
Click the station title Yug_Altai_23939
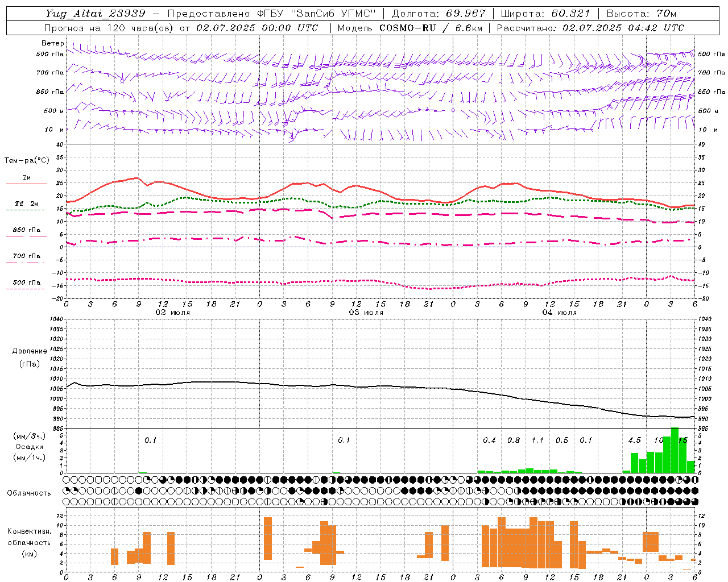(x=96, y=14)
